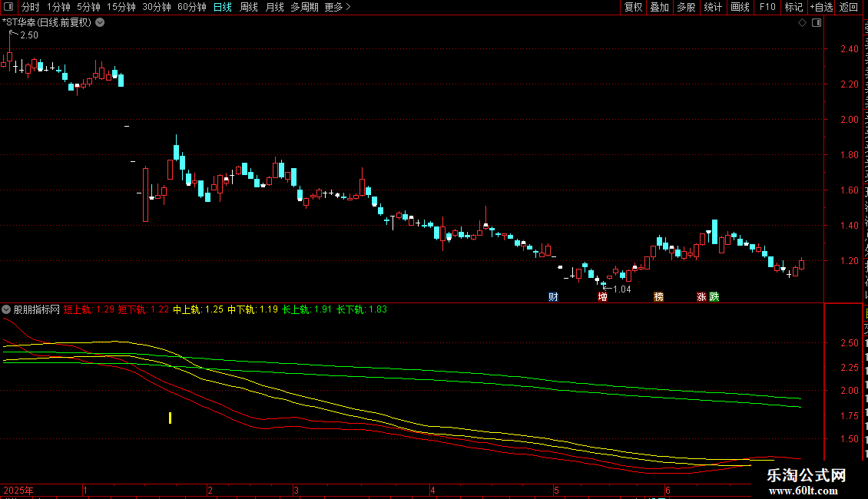Click the 2025年 timeline label
Viewport: 868px width, 499px height.
(x=18, y=490)
